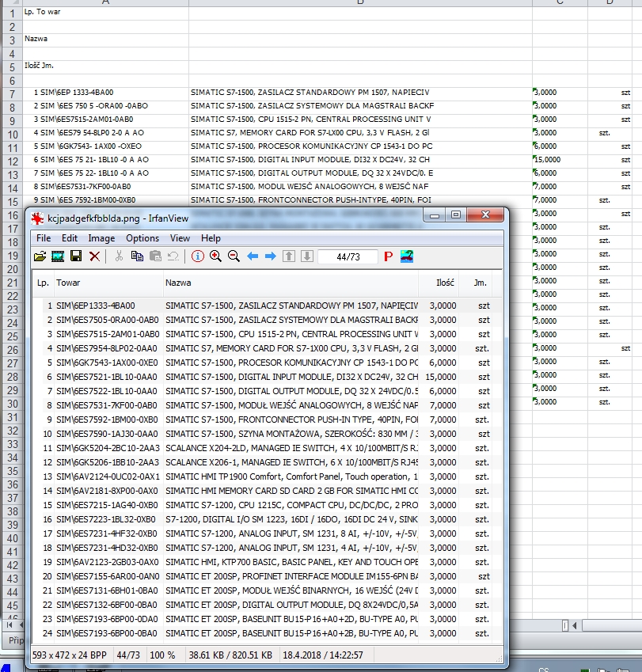The height and width of the screenshot is (672, 642).
Task: Click image row 10 'SIM\6ES7590-1AJ30-0AA0'
Action: (267, 434)
